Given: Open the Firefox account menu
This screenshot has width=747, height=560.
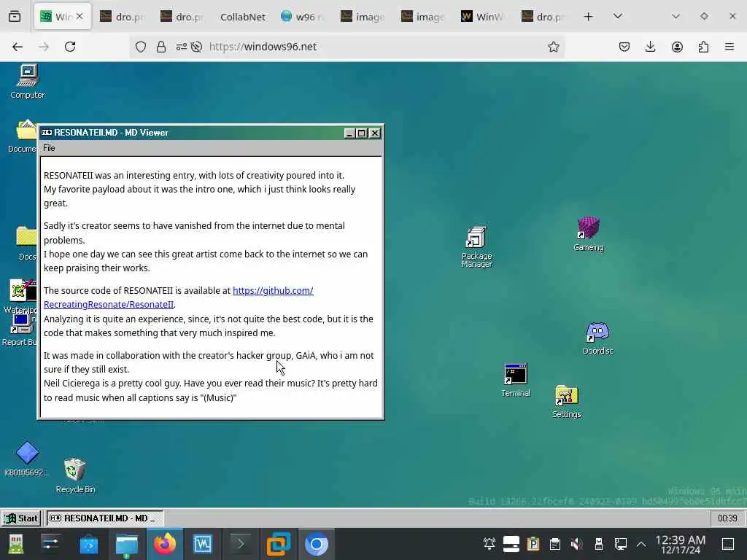Looking at the screenshot, I should 677,47.
